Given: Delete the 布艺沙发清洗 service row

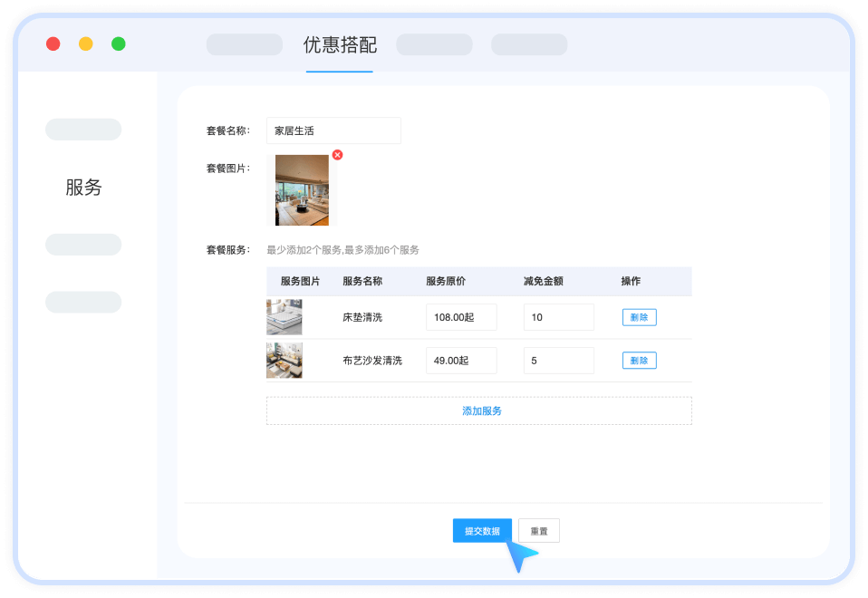Looking at the screenshot, I should (x=639, y=361).
